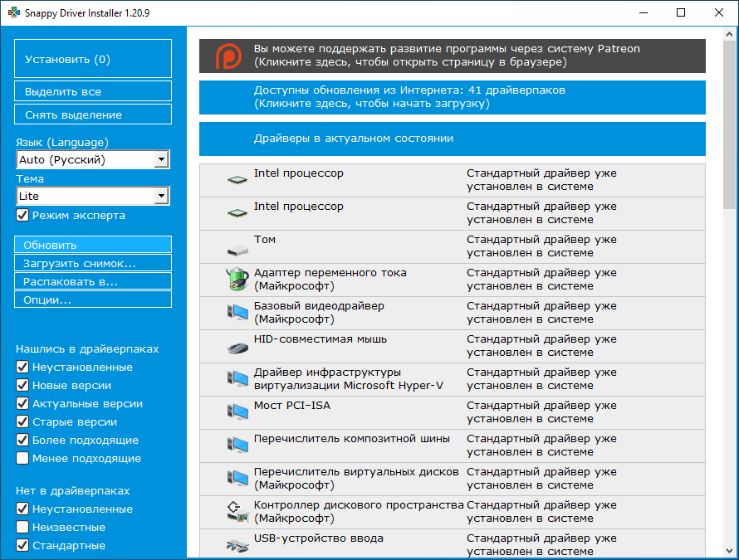This screenshot has width=739, height=560.
Task: Select the USB icon for USB-устройство ввода
Action: (x=237, y=547)
